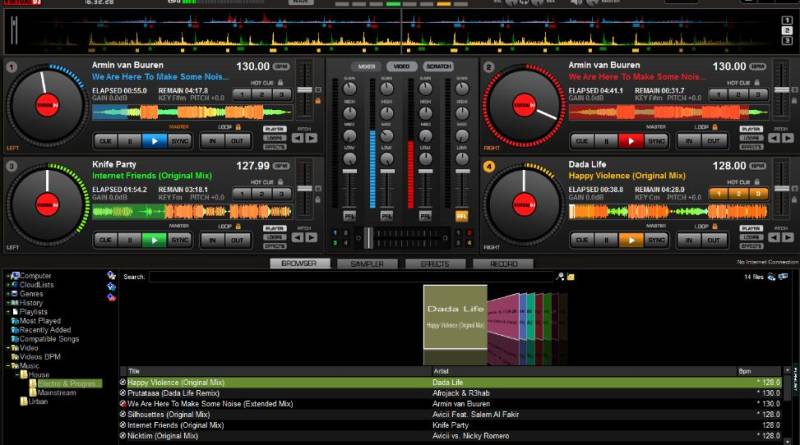Open the RECORD tab
800x445 pixels.
click(504, 264)
